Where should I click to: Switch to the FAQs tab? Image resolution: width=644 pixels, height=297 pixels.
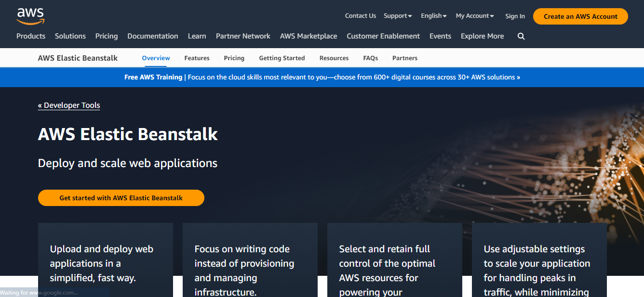(370, 58)
